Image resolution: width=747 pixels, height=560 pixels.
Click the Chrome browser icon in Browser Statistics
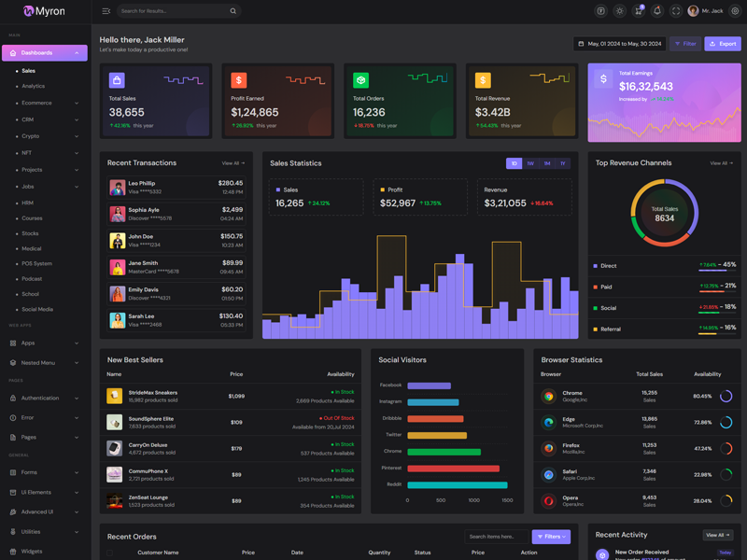coord(549,396)
